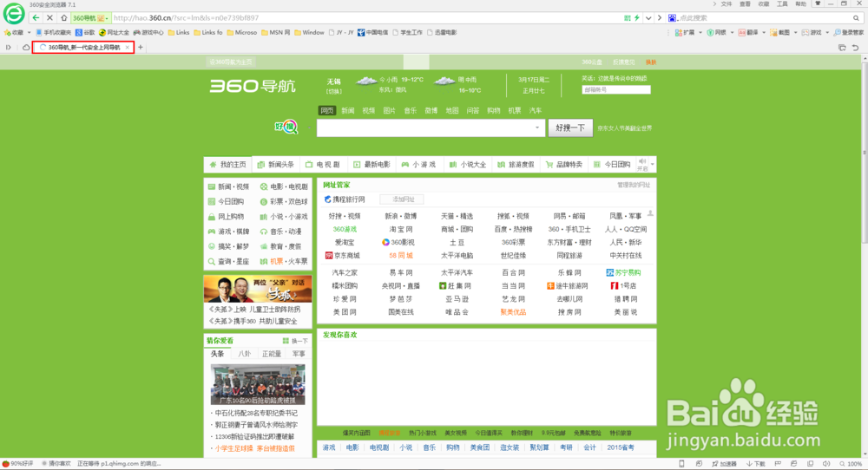868x470 pixels.
Task: Click the 邮箱帐号 email input field
Action: (x=615, y=89)
